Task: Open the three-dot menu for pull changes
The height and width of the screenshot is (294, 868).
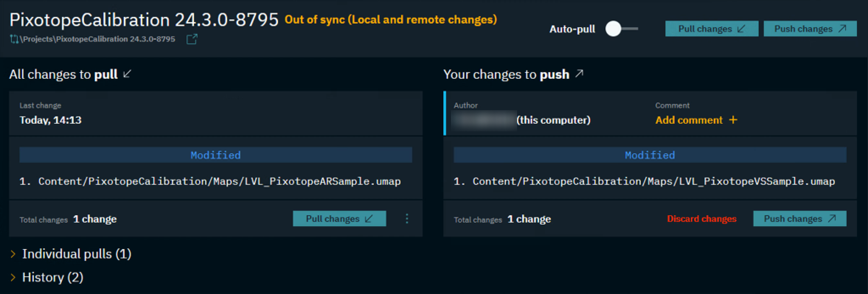Action: 407,219
